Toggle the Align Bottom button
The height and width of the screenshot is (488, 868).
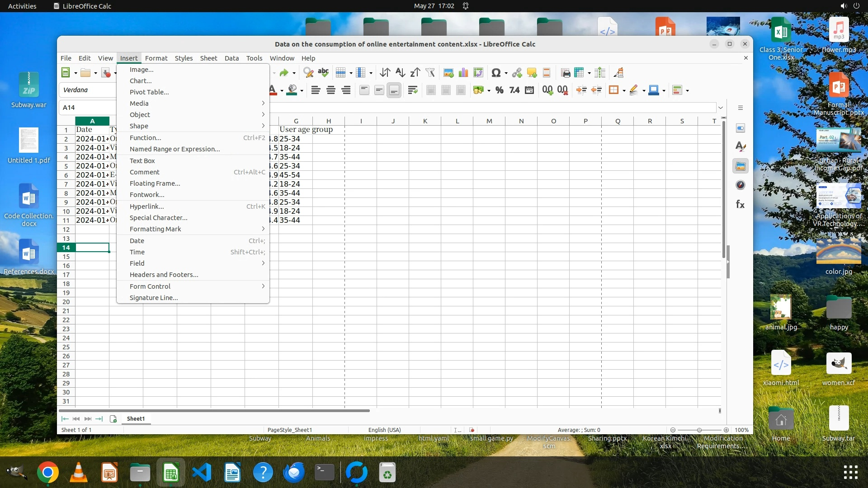click(394, 90)
